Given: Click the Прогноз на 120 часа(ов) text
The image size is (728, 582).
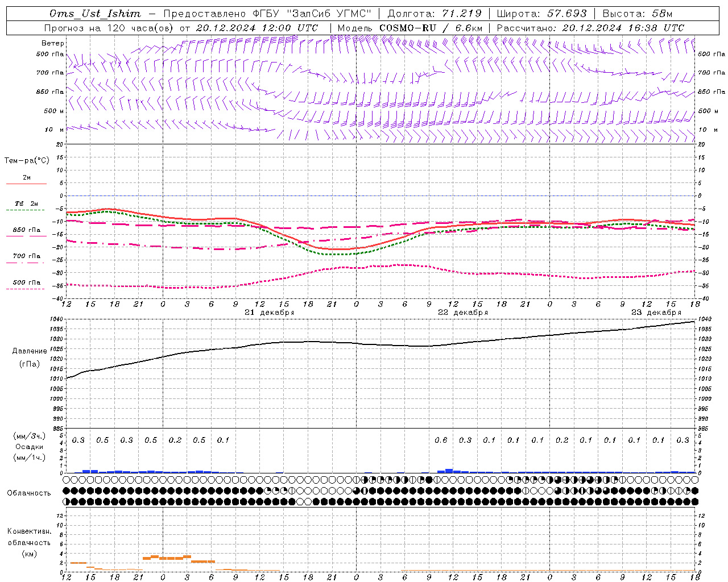Looking at the screenshot, I should (109, 28).
